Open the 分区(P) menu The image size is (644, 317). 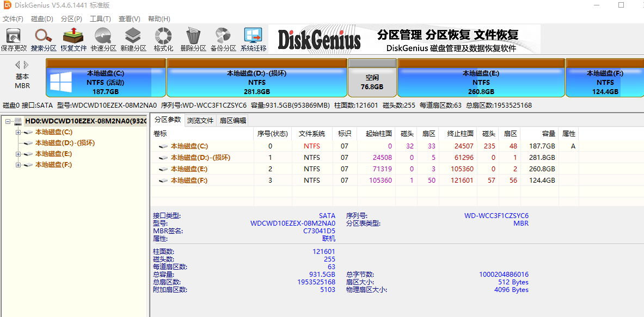(71, 19)
